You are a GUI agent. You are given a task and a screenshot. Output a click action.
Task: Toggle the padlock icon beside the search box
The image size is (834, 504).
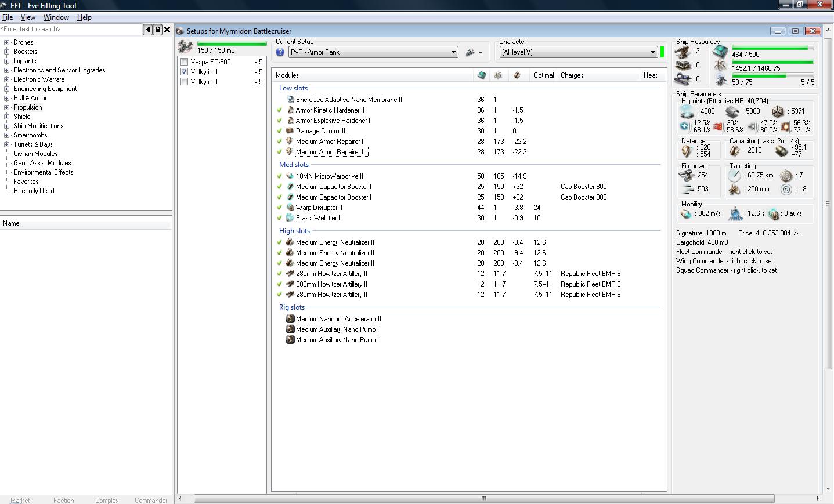point(157,30)
